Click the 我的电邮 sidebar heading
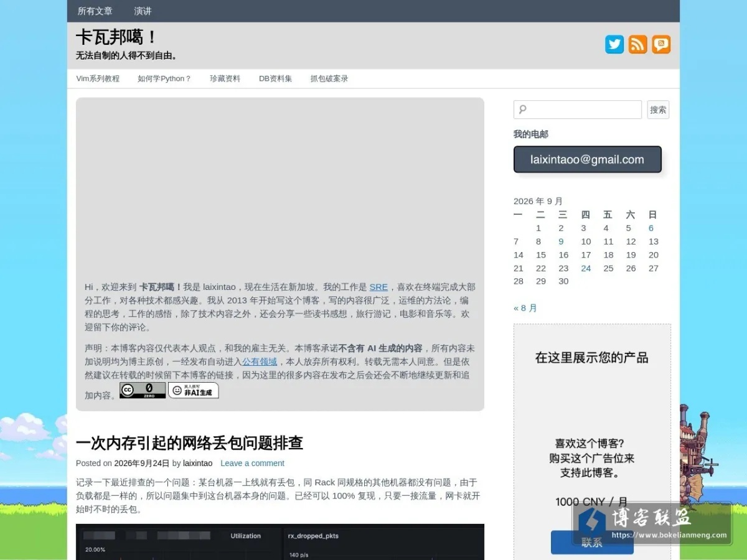This screenshot has height=560, width=747. pos(531,134)
